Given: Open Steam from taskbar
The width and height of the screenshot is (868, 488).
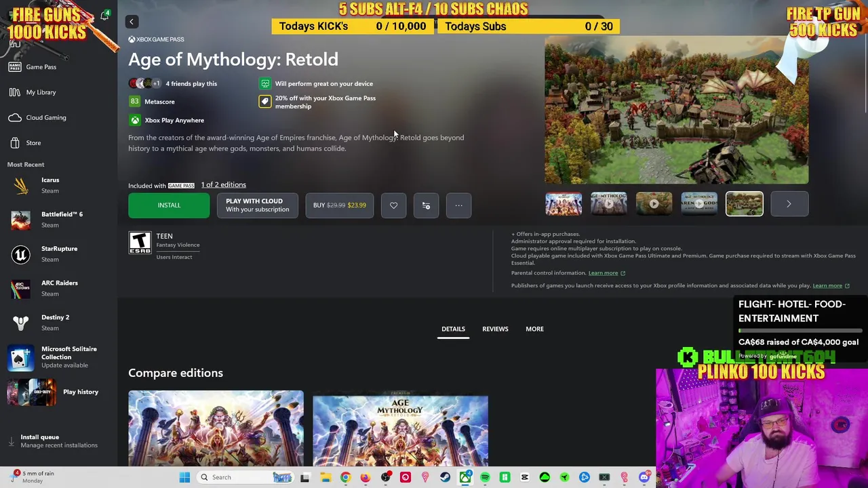Looking at the screenshot, I should pyautogui.click(x=445, y=477).
